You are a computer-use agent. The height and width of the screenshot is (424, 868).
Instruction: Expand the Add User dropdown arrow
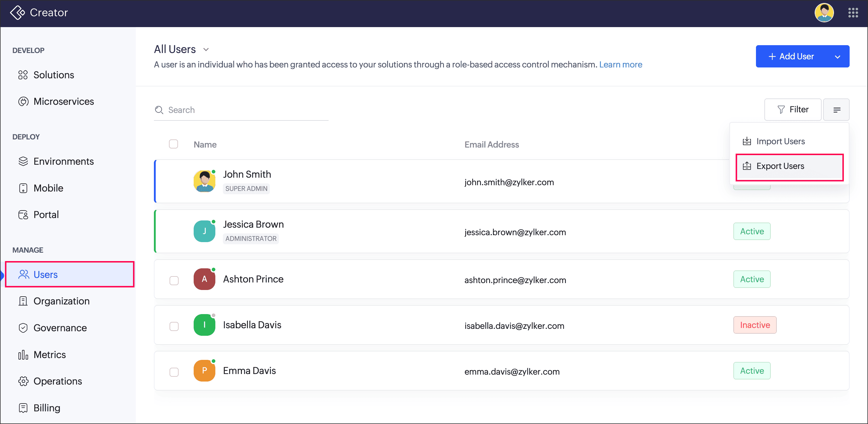[x=837, y=57]
